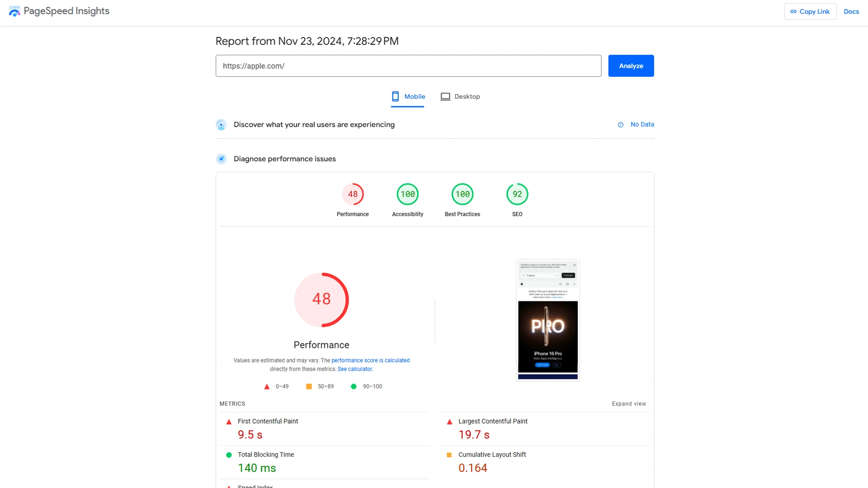The image size is (868, 488).
Task: Click the apple.com URL input field
Action: tap(408, 66)
